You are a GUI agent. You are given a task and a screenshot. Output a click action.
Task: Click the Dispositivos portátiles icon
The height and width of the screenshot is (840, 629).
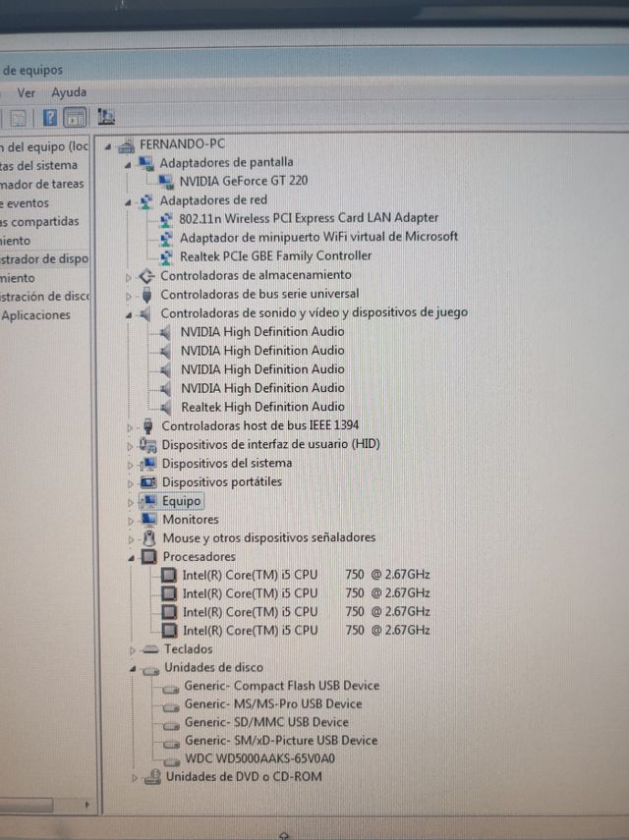point(148,482)
